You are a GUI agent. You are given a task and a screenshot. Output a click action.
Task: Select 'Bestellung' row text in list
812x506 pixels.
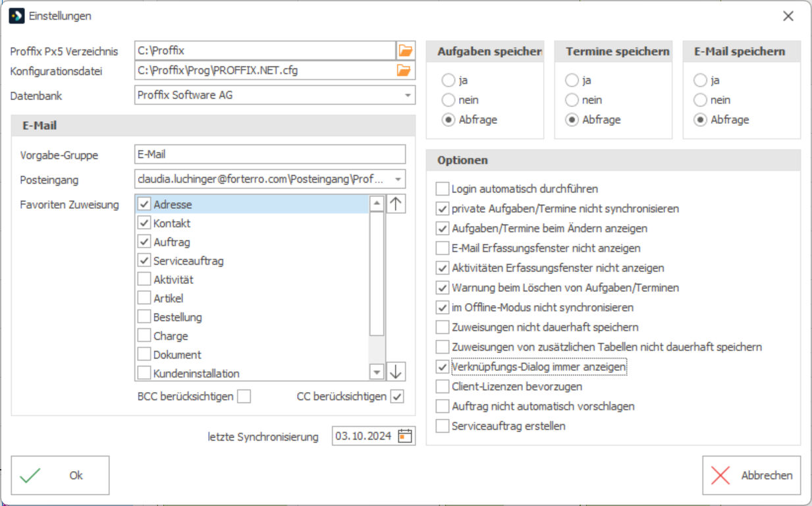[x=178, y=317]
